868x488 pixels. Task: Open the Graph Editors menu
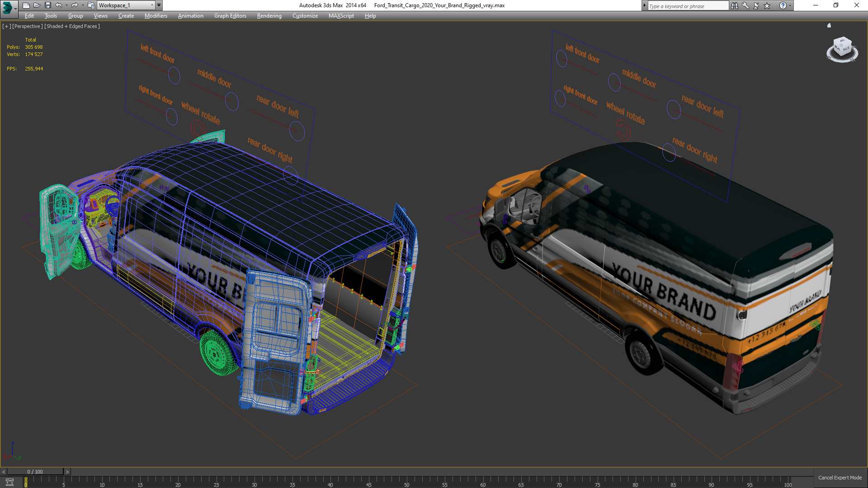click(230, 16)
